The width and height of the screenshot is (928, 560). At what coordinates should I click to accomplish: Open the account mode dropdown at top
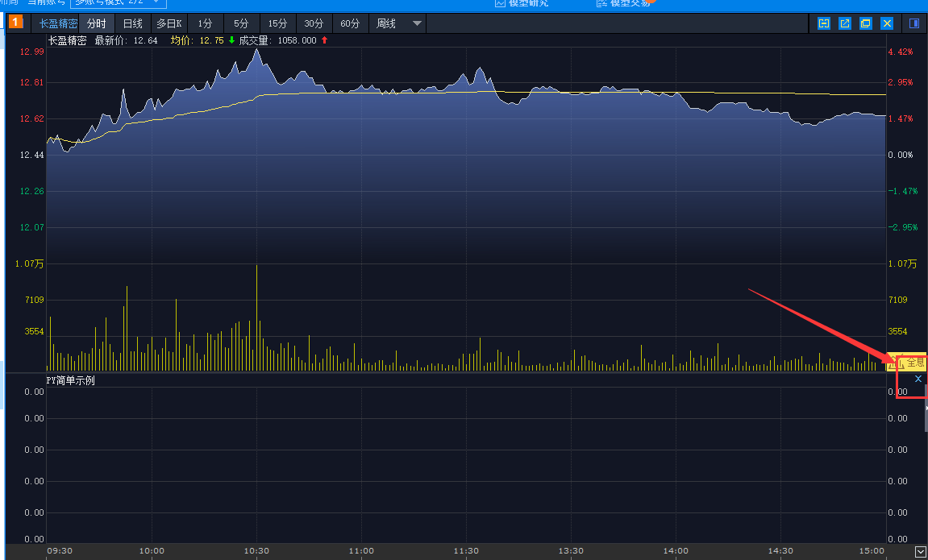[119, 2]
